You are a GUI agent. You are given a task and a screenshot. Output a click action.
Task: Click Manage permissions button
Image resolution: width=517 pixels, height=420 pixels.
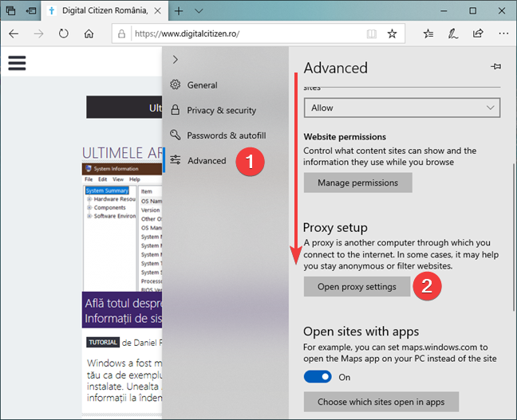pos(357,183)
